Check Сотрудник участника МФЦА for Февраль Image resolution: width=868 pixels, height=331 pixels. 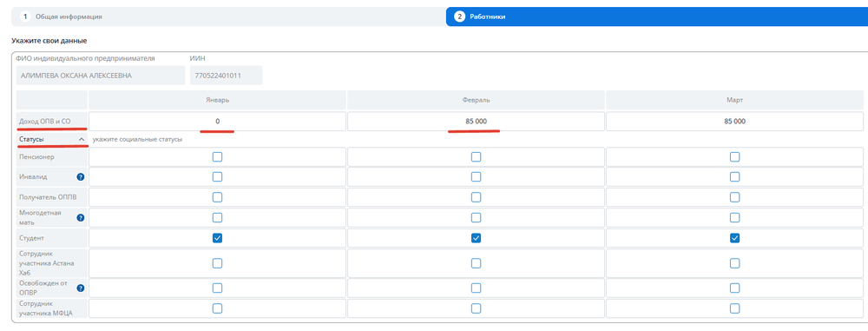pos(476,308)
